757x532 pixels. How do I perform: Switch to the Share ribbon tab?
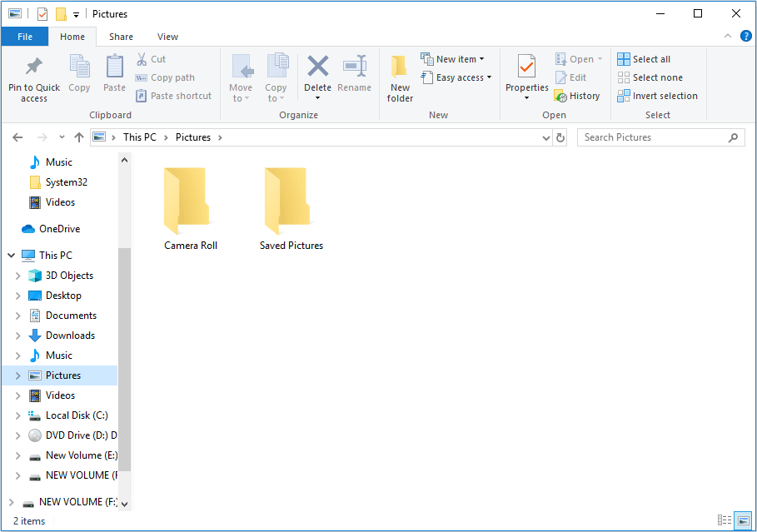pyautogui.click(x=121, y=37)
